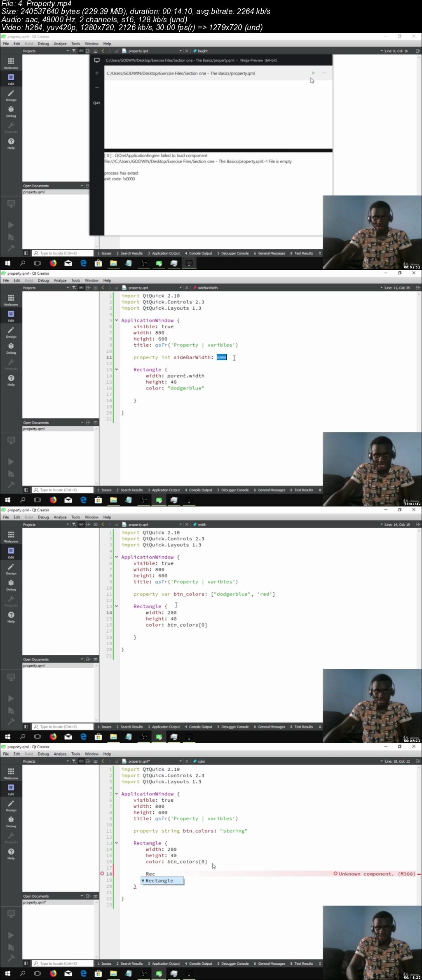
Task: Click Build hammer icon in 00:08:32 frame
Action: click(x=11, y=721)
